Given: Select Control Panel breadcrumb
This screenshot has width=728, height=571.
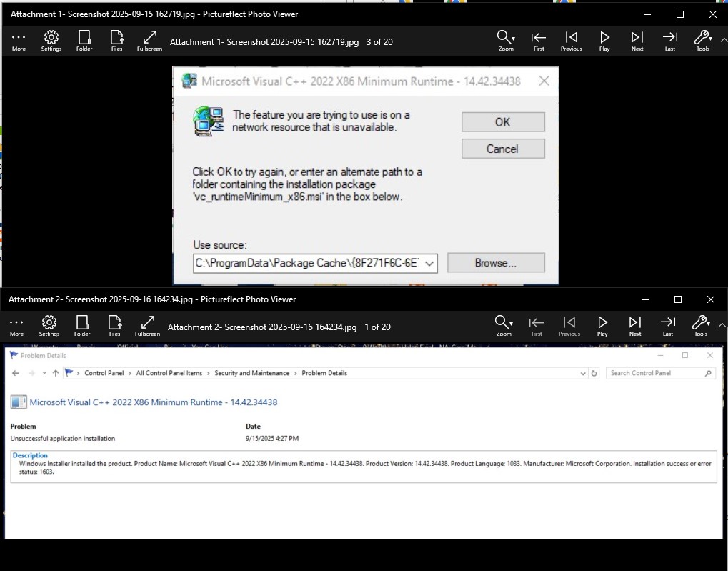Looking at the screenshot, I should [104, 373].
